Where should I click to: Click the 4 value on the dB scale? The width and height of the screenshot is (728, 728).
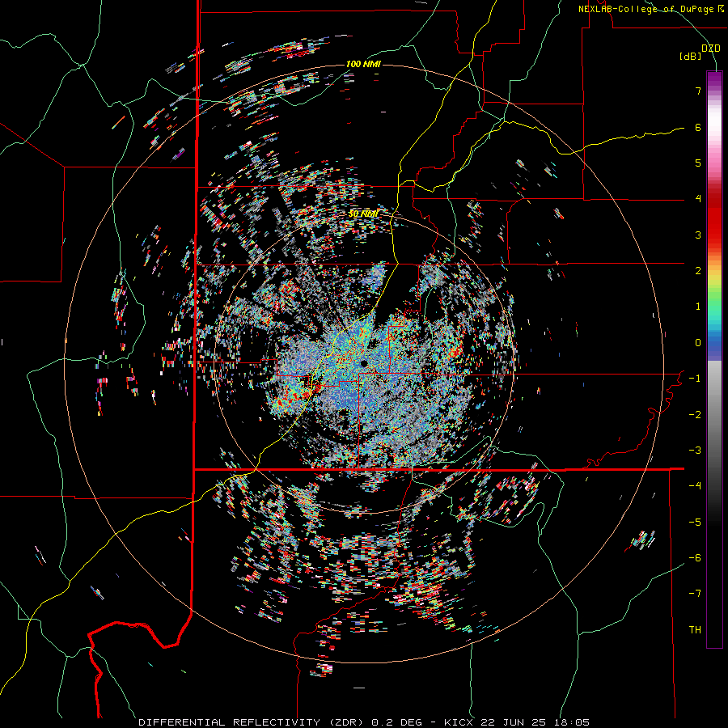pos(698,199)
